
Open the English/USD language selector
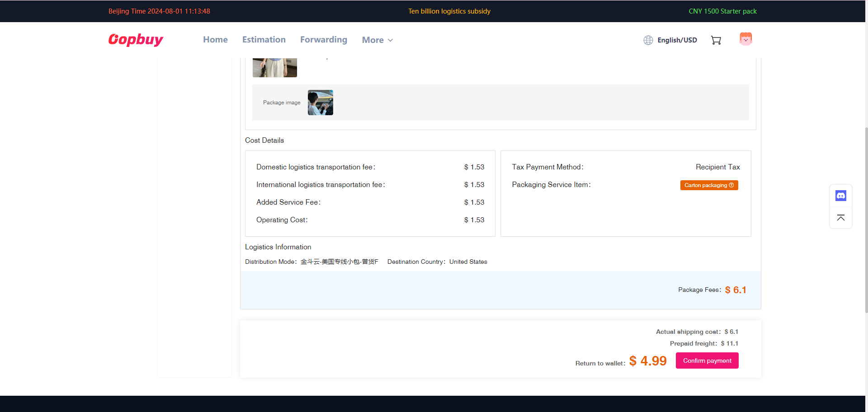tap(677, 40)
